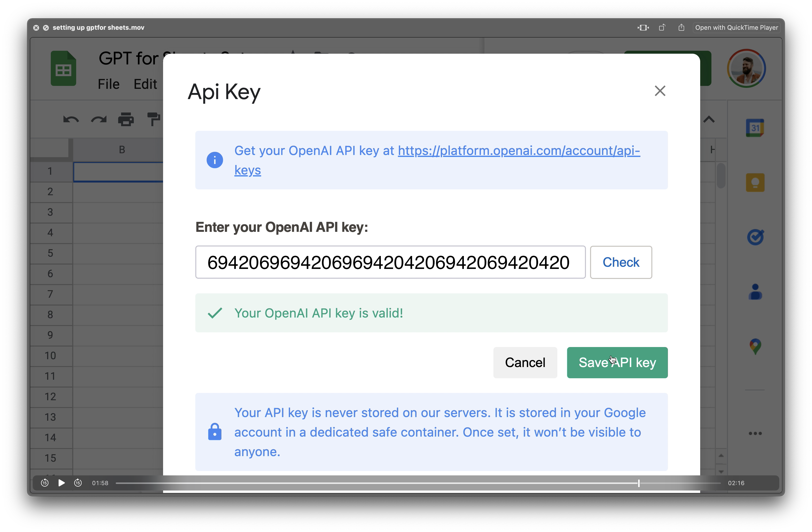Collapse the toolbar with the chevron arrow
Viewport: 812px width, 532px height.
709,120
